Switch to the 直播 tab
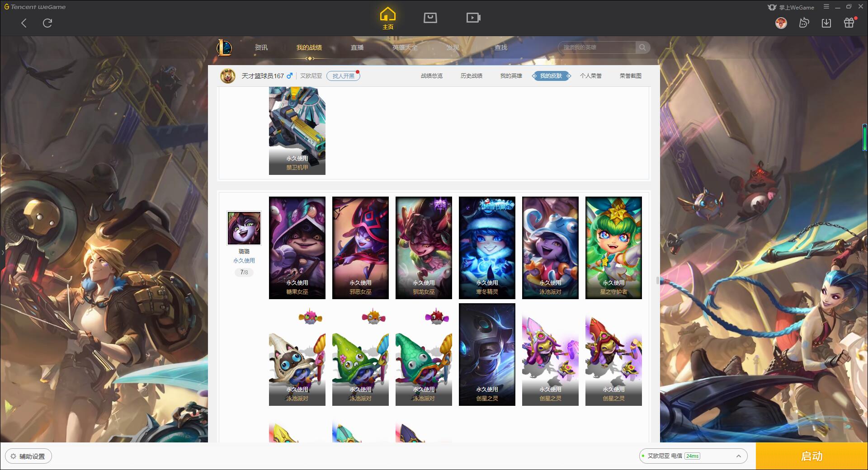Image resolution: width=868 pixels, height=470 pixels. pos(357,47)
